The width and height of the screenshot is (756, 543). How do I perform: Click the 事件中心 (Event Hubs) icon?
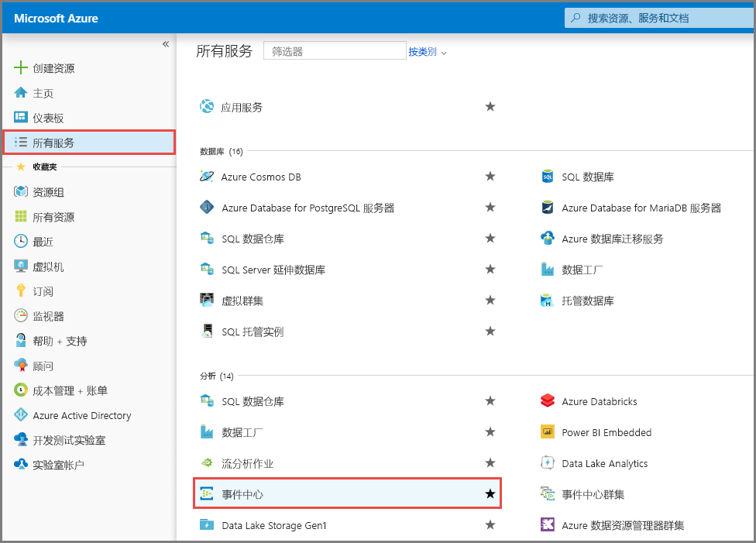point(207,494)
